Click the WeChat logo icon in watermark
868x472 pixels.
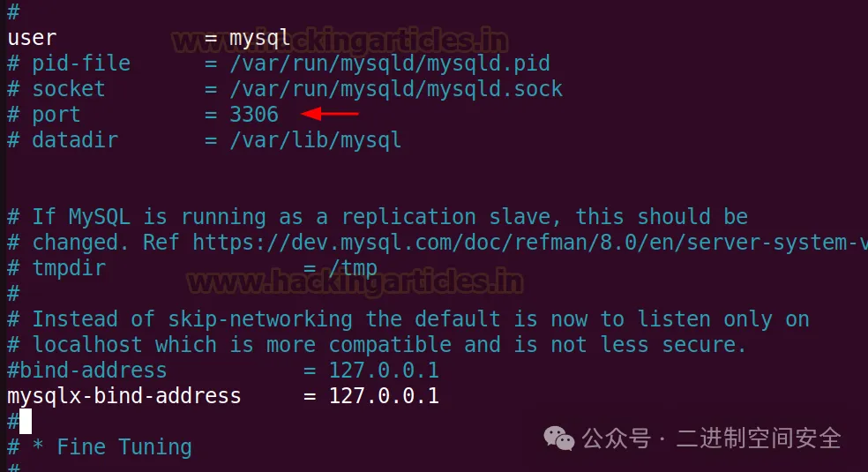coord(559,438)
